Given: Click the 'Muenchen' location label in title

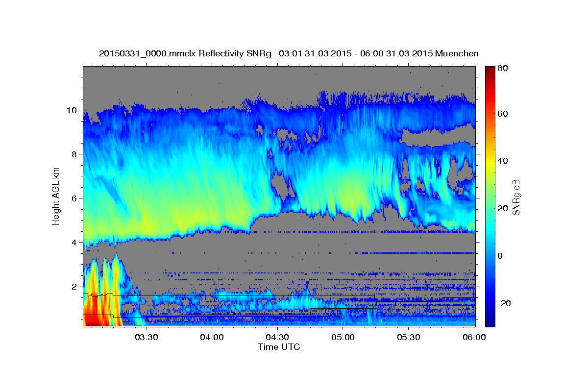Looking at the screenshot, I should (457, 53).
